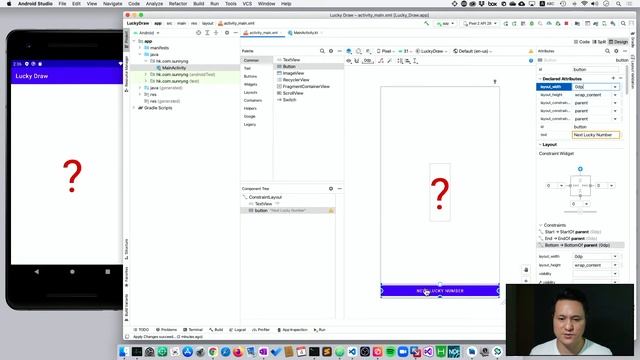The width and height of the screenshot is (640, 360).
Task: Click the Clear Constraints icon
Action: coord(381,61)
